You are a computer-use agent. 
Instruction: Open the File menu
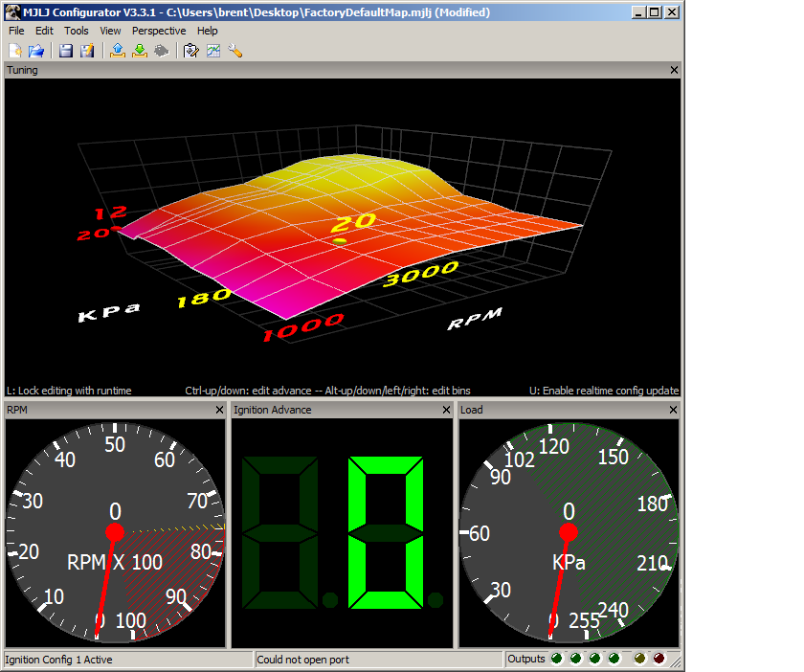[16, 31]
